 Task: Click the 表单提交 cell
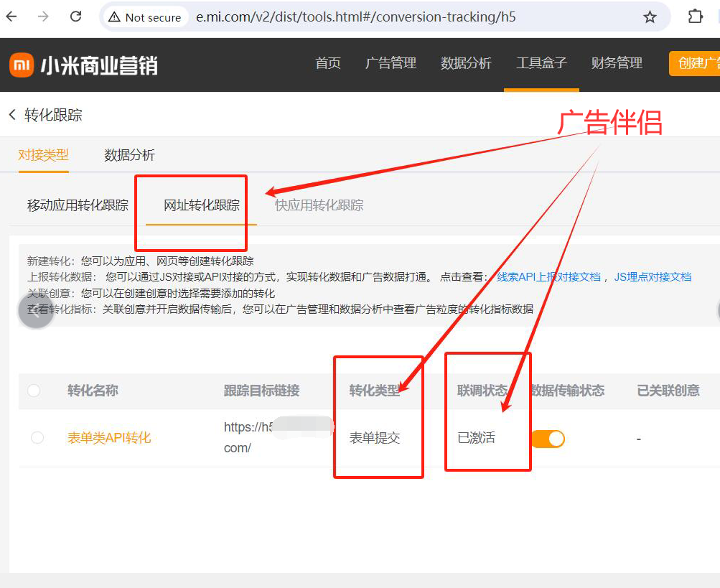[x=375, y=438]
